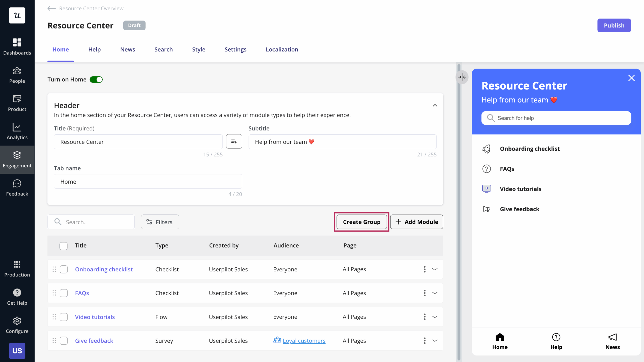Disable the Turn on Home toggle
Image resolution: width=644 pixels, height=362 pixels.
[96, 79]
